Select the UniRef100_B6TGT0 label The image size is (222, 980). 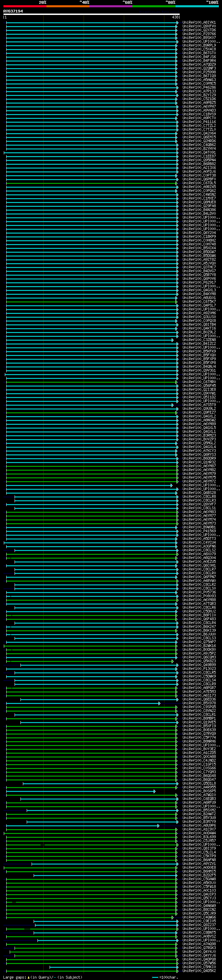pos(199,53)
